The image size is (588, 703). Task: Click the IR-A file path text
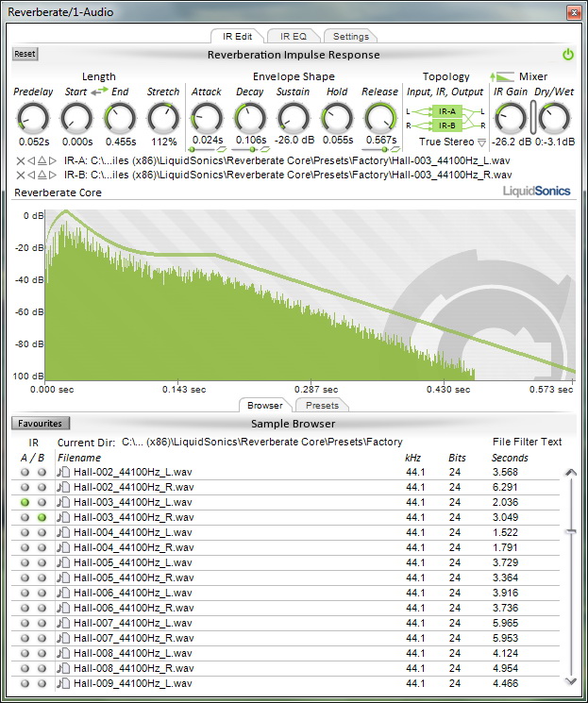click(x=287, y=160)
